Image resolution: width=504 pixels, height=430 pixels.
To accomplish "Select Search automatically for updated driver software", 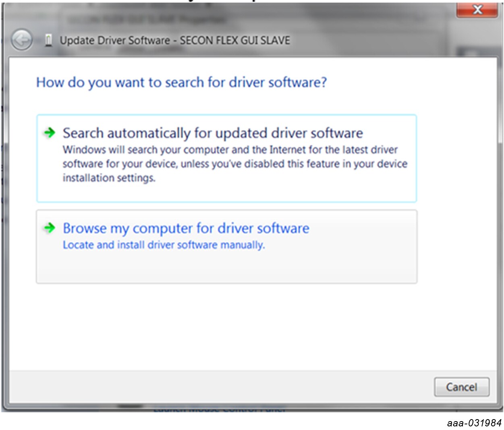I will click(213, 133).
